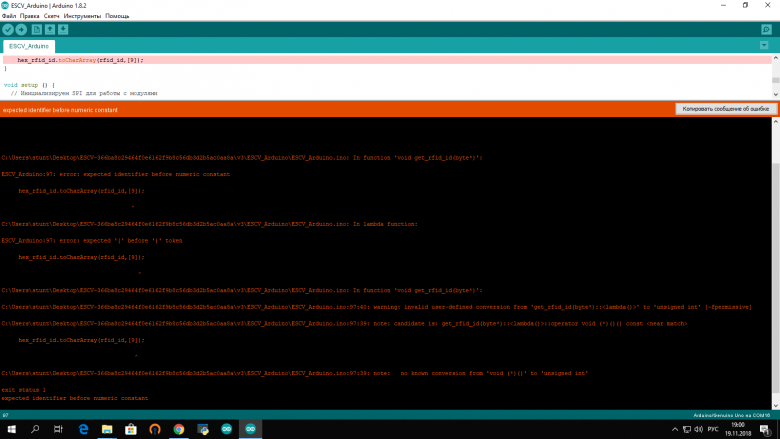Open the Помощь menu
Screen dimensions: 780x439
tap(117, 16)
